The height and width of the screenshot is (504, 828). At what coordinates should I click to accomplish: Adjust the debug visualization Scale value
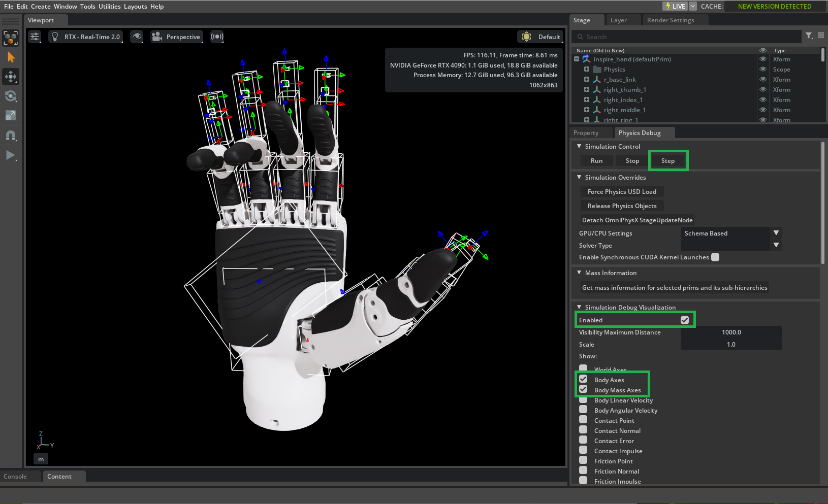click(731, 344)
